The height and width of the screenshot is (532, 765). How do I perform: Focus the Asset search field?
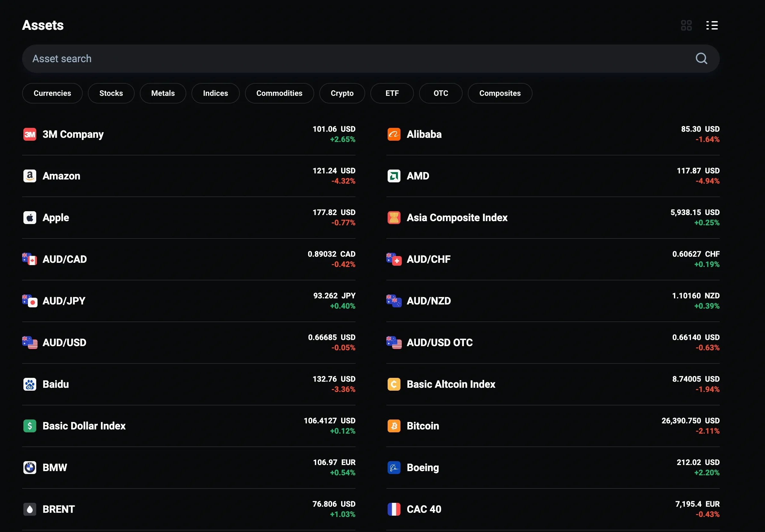pyautogui.click(x=371, y=59)
